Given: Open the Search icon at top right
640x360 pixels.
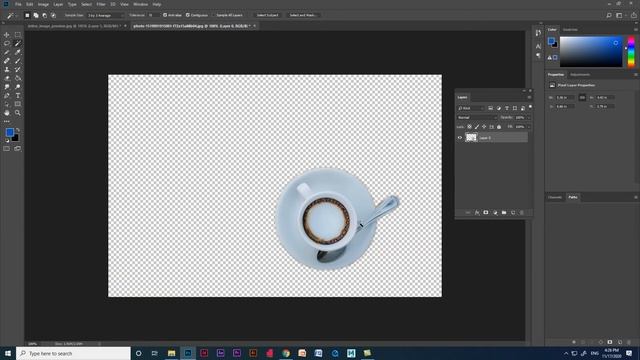Looking at the screenshot, I should (609, 15).
